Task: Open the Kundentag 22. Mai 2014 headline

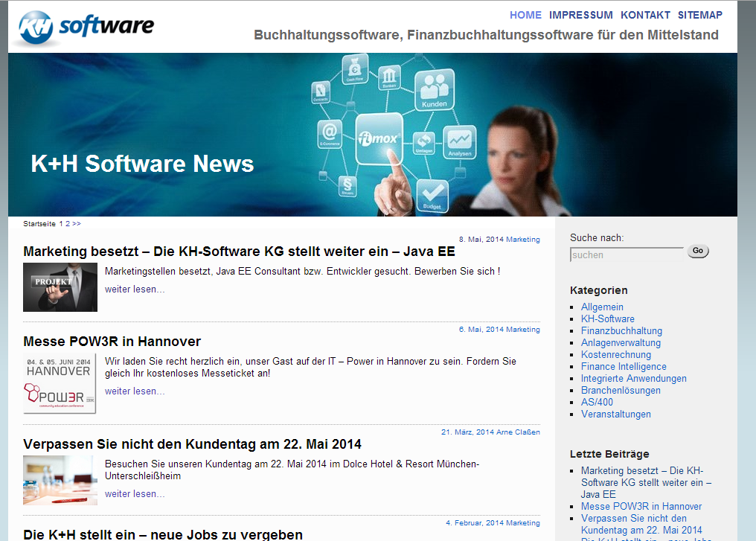Action: [x=193, y=444]
